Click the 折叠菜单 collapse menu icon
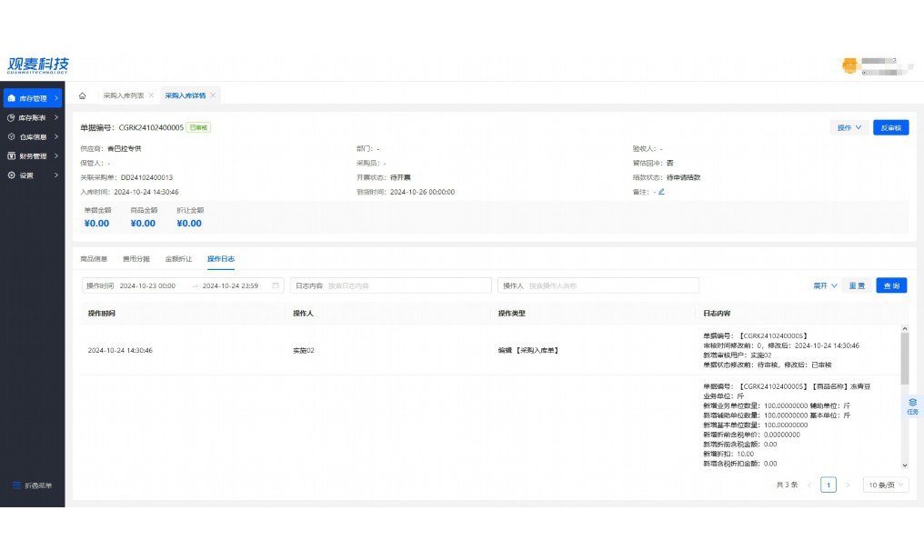The image size is (924, 560). tap(16, 485)
